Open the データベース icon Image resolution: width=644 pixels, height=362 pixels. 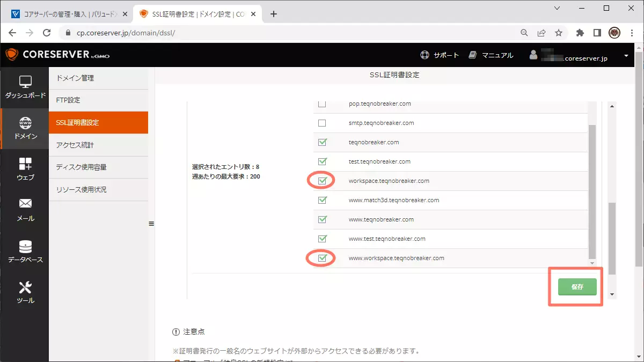tap(25, 246)
